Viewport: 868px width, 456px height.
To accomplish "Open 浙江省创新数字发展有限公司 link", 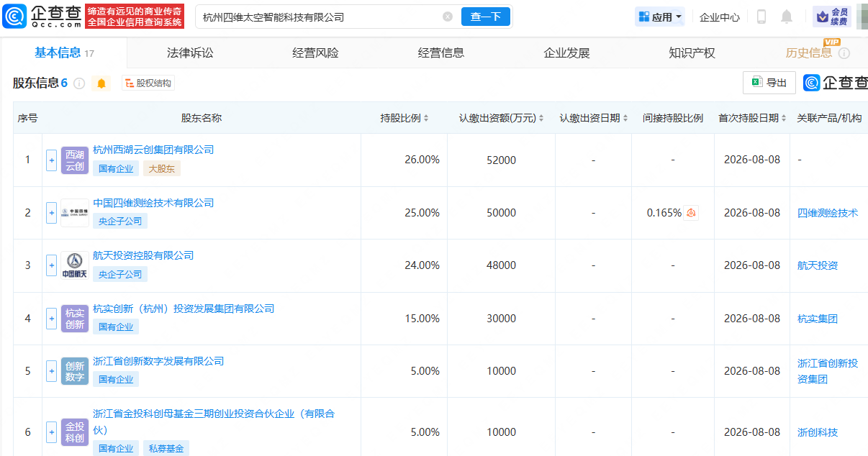I will (x=158, y=361).
